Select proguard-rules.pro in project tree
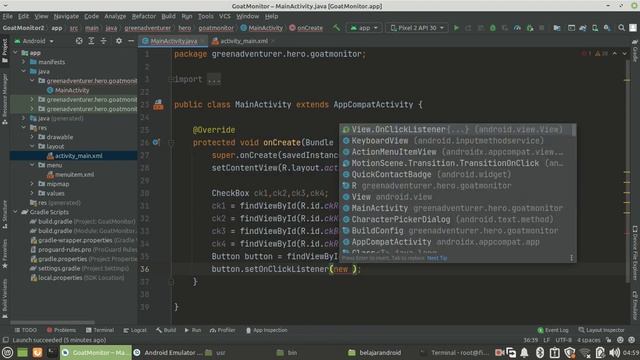Image resolution: width=640 pixels, height=360 pixels. [x=64, y=249]
